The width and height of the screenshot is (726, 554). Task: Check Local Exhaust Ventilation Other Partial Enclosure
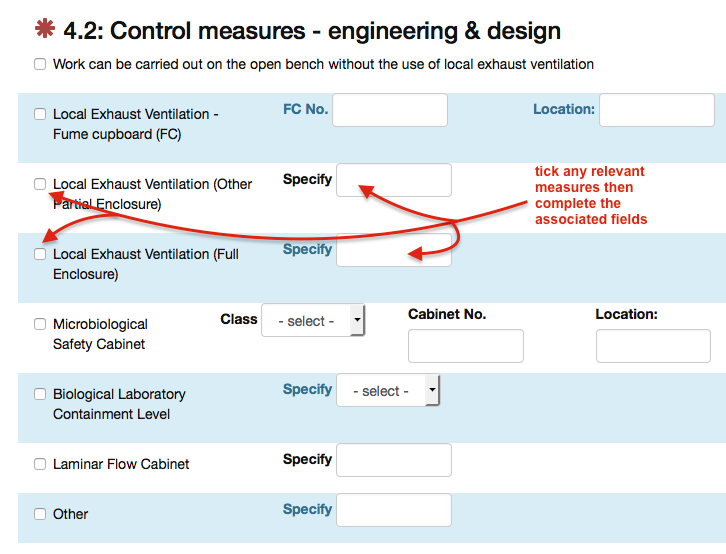point(40,184)
